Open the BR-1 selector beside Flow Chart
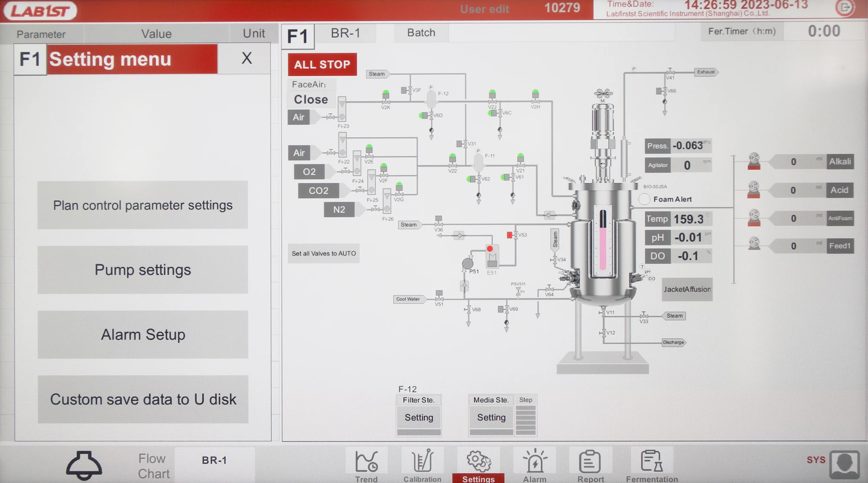868x483 pixels. [x=214, y=460]
